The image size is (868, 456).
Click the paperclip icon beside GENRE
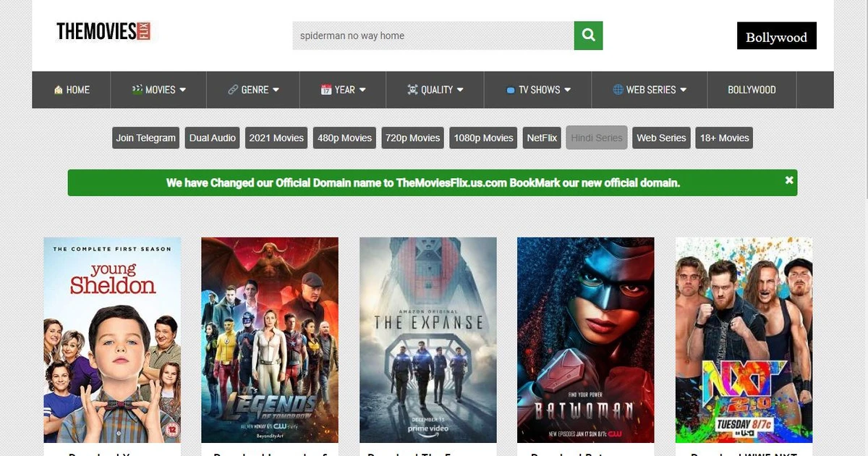pyautogui.click(x=232, y=89)
